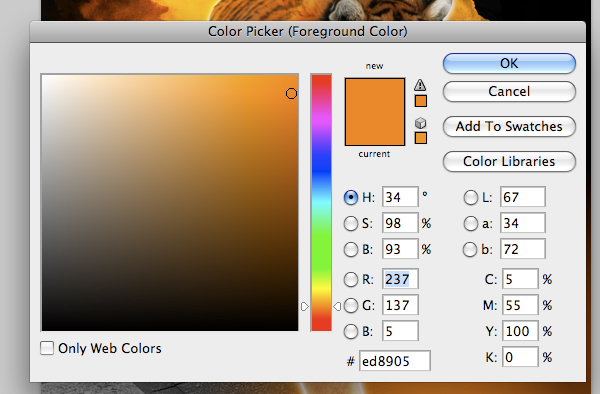This screenshot has width=600, height=394.
Task: Click the C cyan percentage field
Action: click(x=520, y=279)
